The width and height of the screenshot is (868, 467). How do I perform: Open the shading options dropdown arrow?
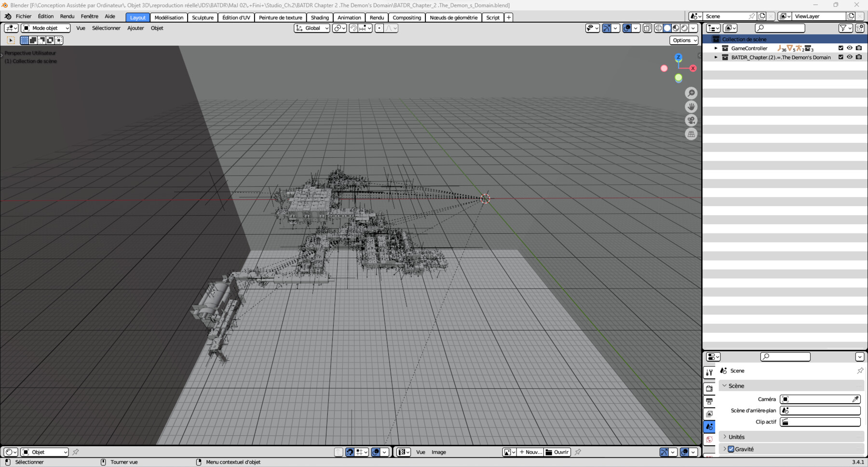click(x=693, y=28)
